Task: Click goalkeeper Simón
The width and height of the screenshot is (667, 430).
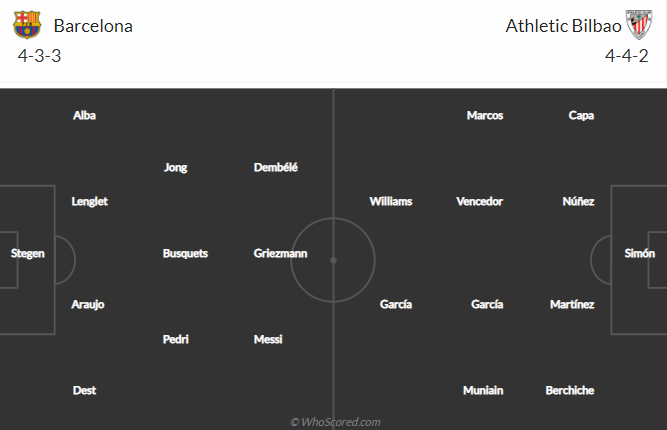Action: 639,254
